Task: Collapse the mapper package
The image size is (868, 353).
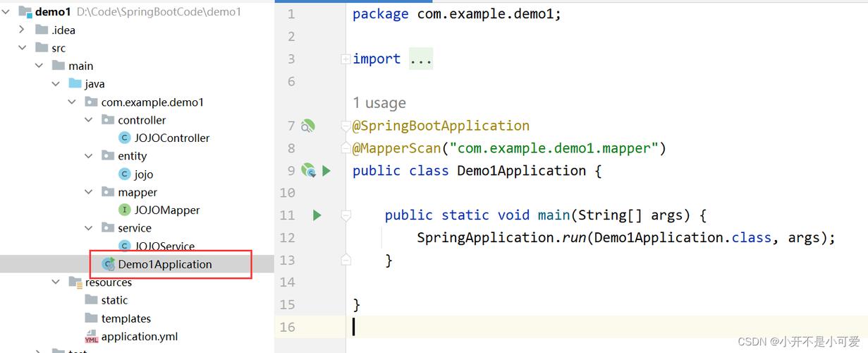Action: (89, 192)
